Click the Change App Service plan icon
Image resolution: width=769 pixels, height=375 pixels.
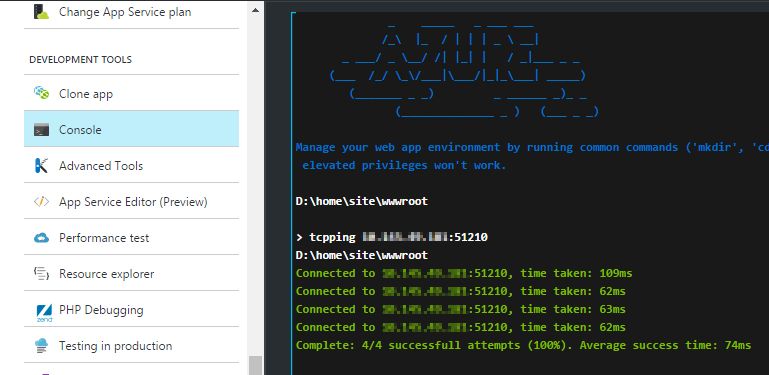pos(42,12)
